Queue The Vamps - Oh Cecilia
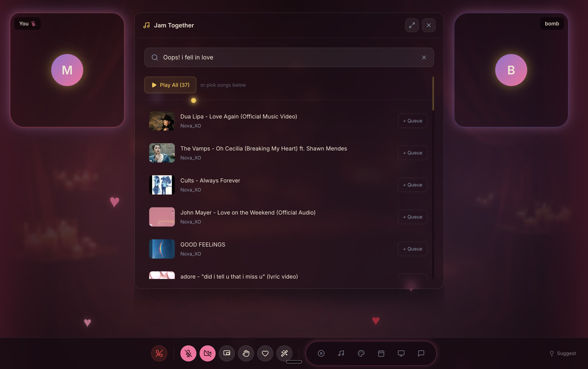Viewport: 588px width, 369px height. coord(413,153)
